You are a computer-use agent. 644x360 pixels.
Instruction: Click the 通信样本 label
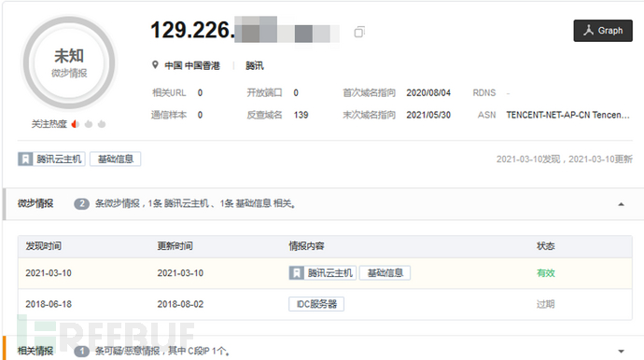click(169, 115)
